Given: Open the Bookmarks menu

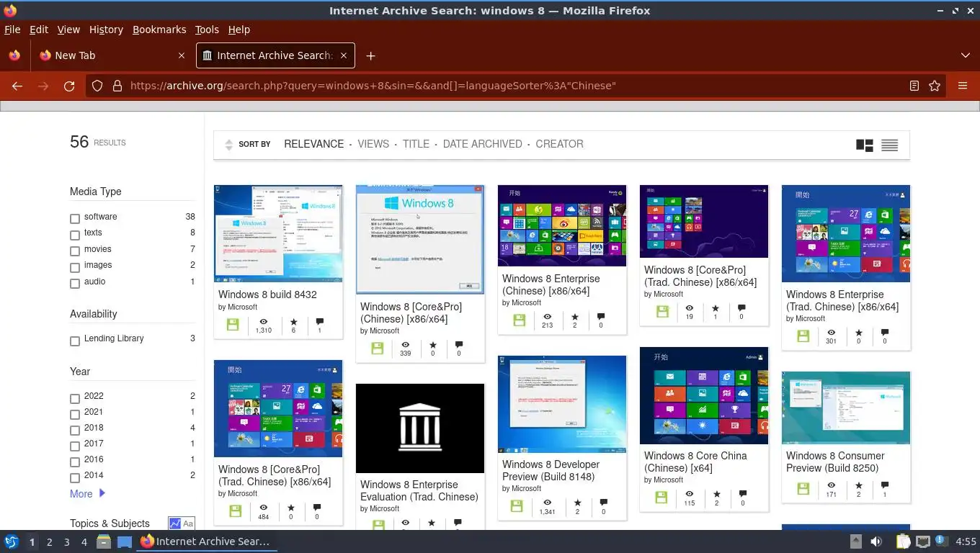Looking at the screenshot, I should (x=159, y=30).
